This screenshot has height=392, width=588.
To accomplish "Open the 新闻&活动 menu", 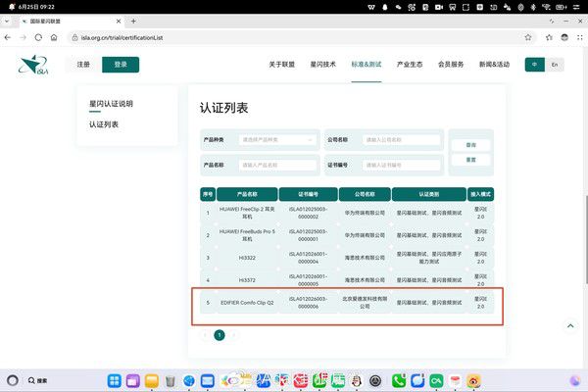I will [494, 65].
